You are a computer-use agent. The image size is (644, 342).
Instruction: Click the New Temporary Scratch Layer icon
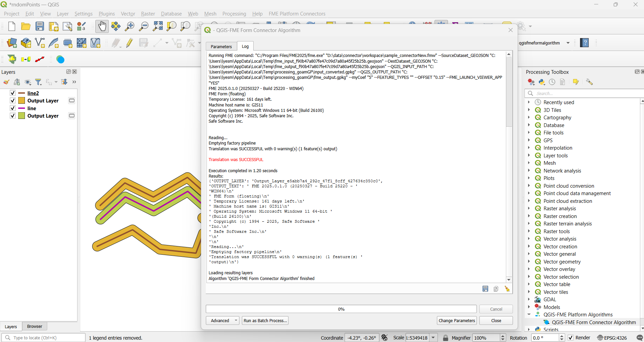coord(68,43)
